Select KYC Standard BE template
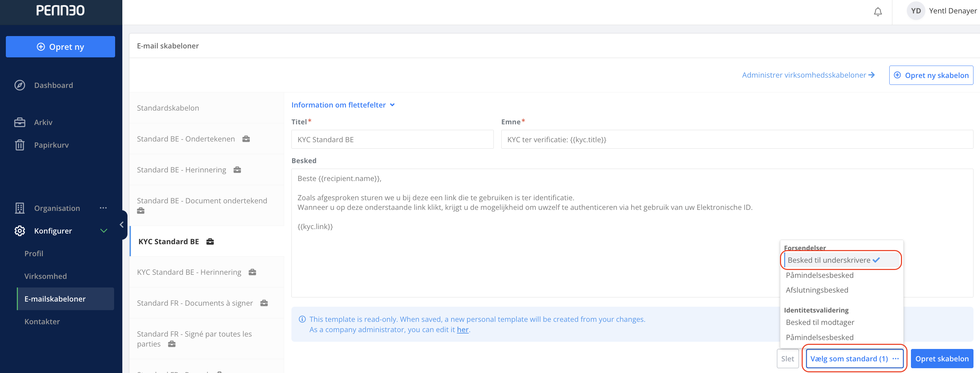The width and height of the screenshot is (980, 373). (207, 241)
